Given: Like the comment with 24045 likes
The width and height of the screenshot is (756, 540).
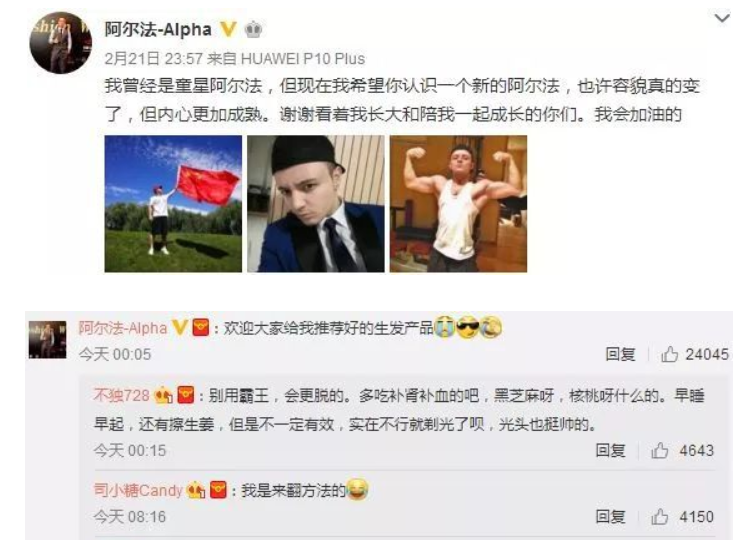Looking at the screenshot, I should coord(670,354).
